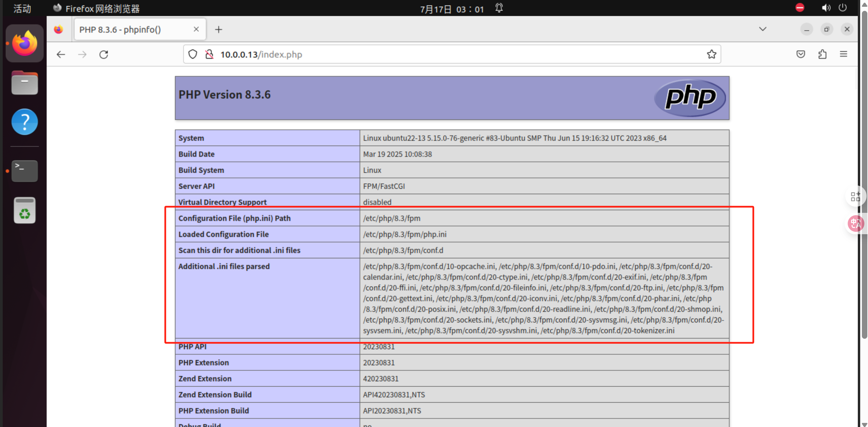Click the PHP logo link
Image resolution: width=868 pixels, height=427 pixels.
click(690, 98)
